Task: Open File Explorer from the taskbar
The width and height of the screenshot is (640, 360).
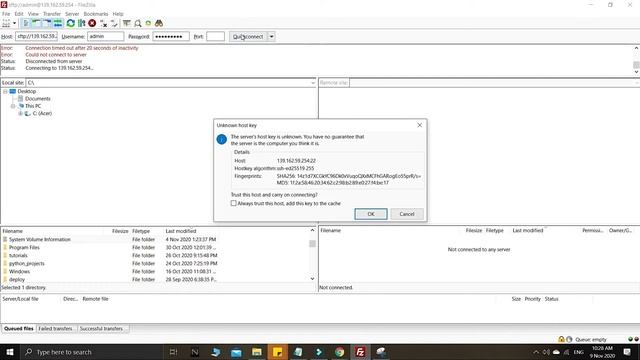Action: pyautogui.click(x=257, y=352)
